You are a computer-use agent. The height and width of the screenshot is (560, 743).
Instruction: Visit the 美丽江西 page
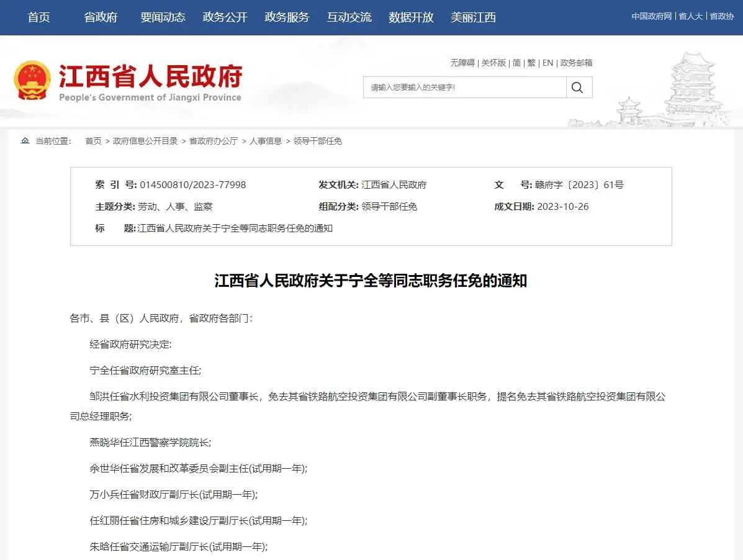tap(473, 17)
